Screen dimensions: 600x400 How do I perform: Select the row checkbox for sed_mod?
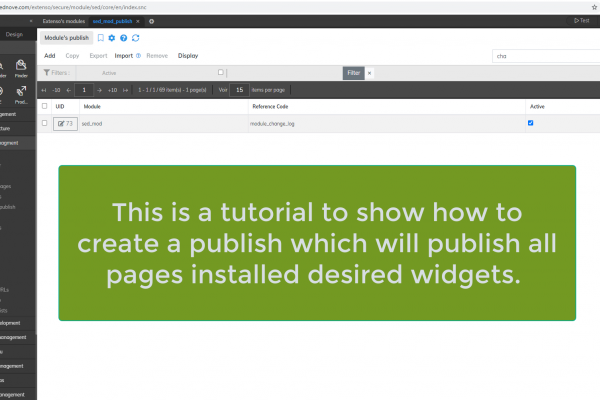click(44, 123)
